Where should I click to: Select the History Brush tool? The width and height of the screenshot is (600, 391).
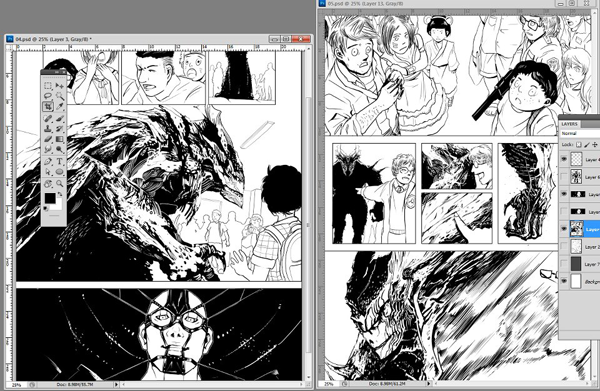click(59, 129)
